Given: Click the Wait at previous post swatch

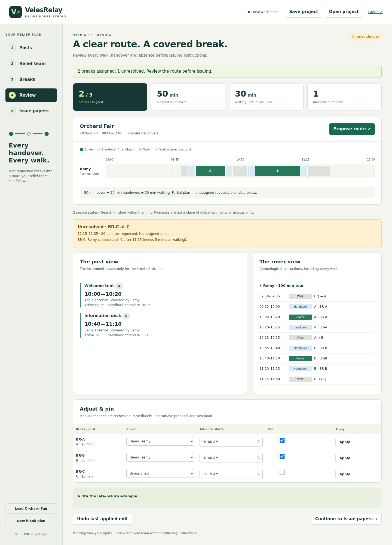Looking at the screenshot, I should (157, 149).
